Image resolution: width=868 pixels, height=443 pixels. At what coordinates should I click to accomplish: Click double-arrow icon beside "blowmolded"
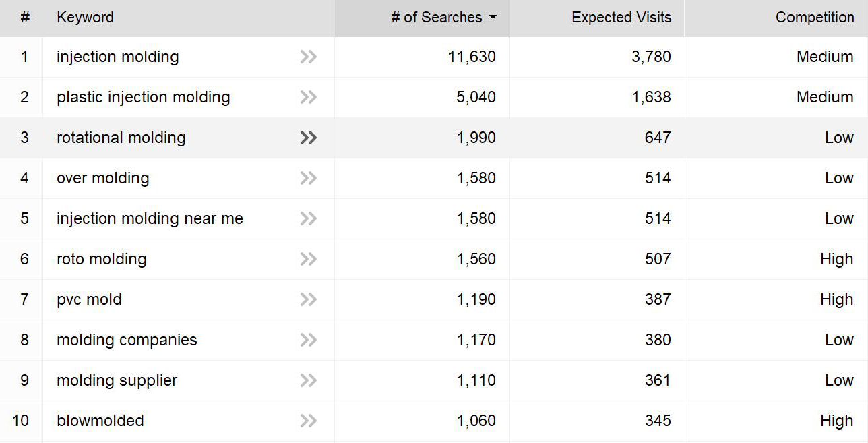[309, 421]
